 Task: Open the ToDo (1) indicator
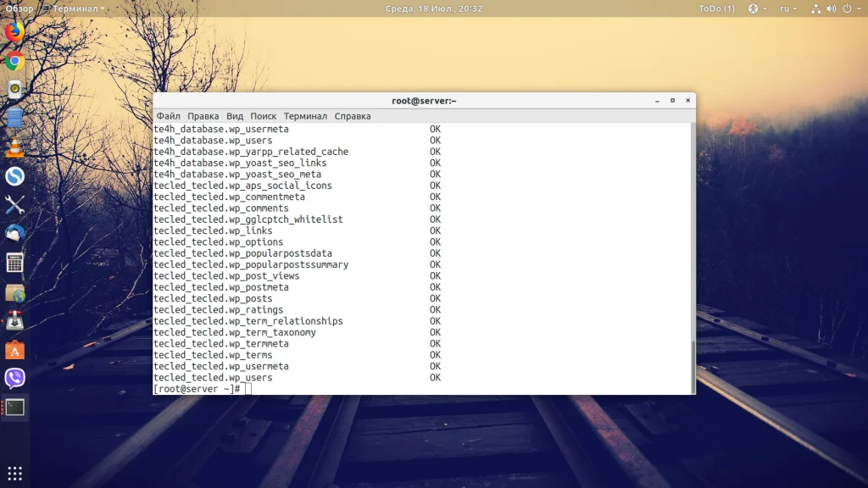(x=716, y=8)
